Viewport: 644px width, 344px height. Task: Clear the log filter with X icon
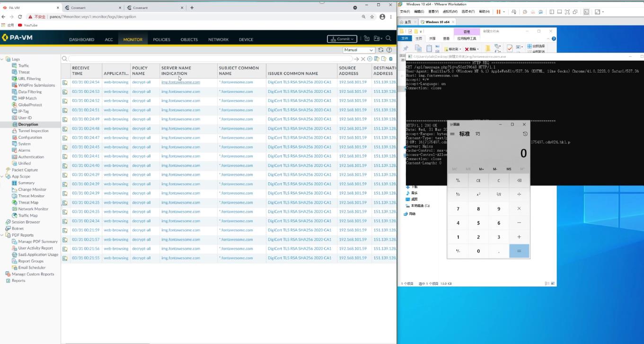pyautogui.click(x=363, y=59)
